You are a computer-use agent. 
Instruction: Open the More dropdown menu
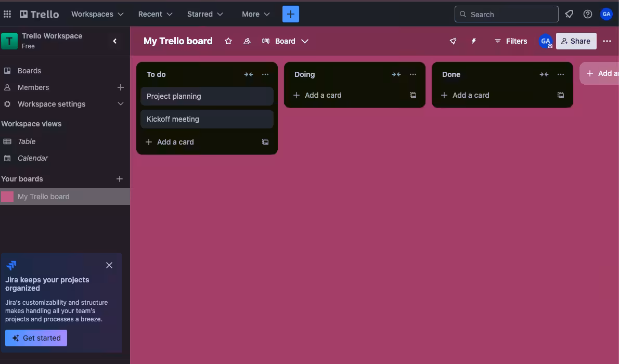point(256,14)
